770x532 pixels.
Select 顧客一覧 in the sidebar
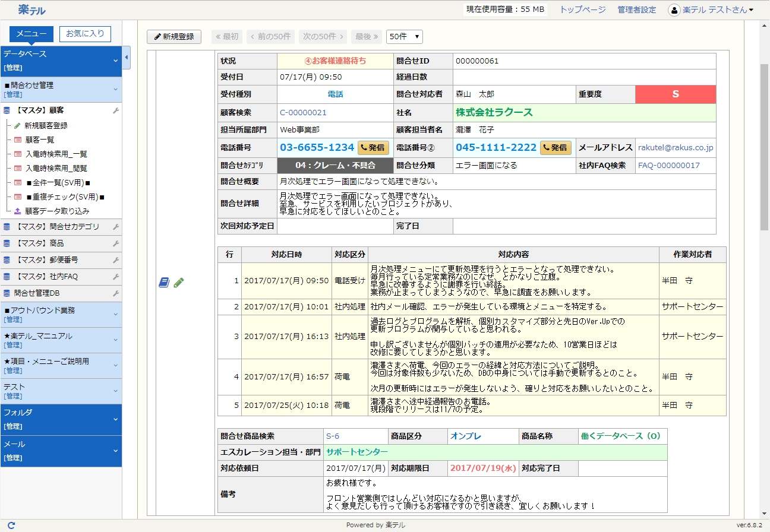39,140
